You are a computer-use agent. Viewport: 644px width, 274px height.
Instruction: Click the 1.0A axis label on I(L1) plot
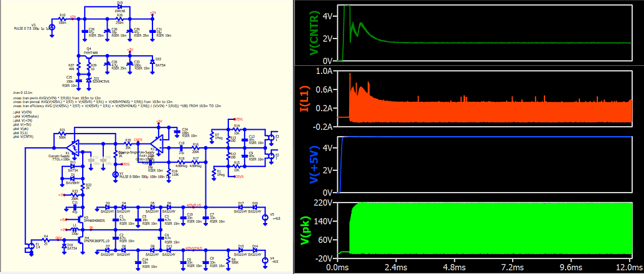pos(325,71)
